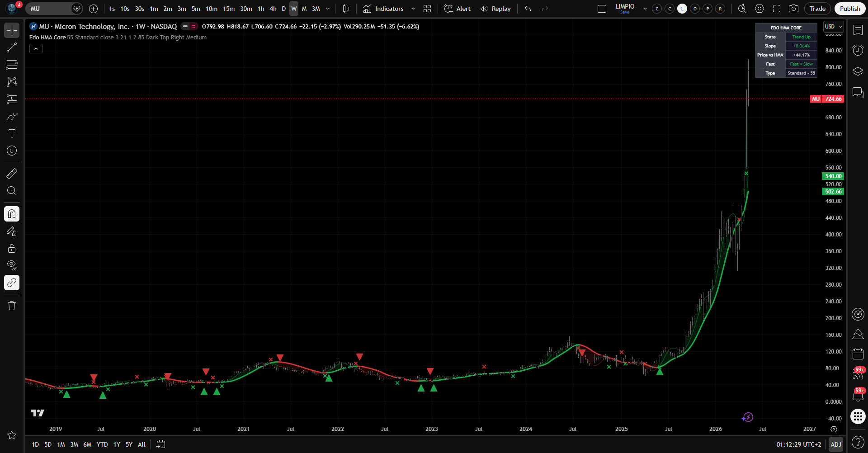
Task: Open the Indicators dialog
Action: tap(383, 9)
